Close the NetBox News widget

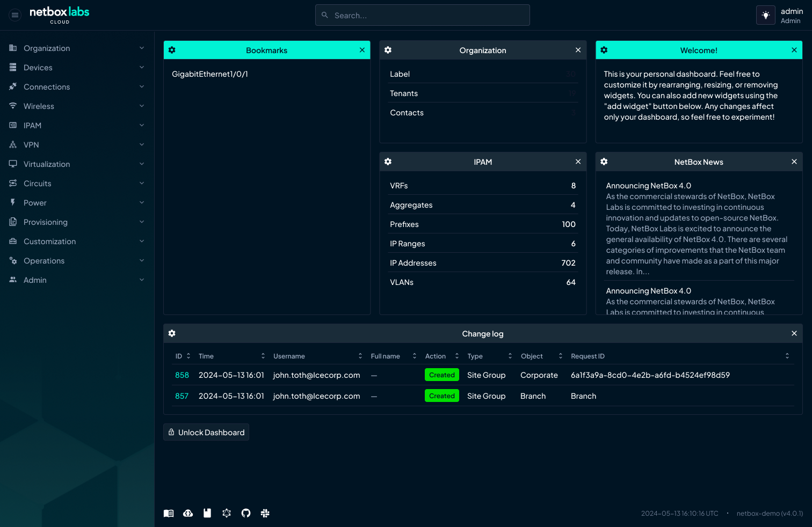point(794,162)
